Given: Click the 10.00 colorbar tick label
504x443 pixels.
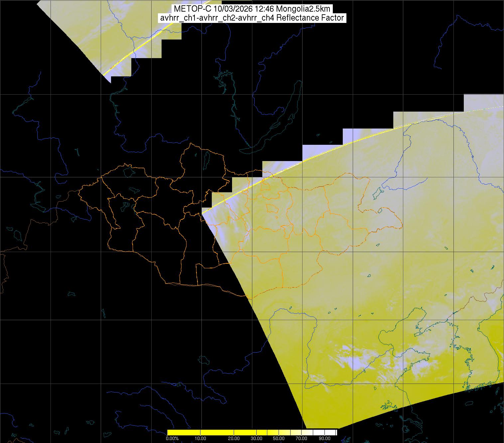Looking at the screenshot, I should click(x=201, y=439).
